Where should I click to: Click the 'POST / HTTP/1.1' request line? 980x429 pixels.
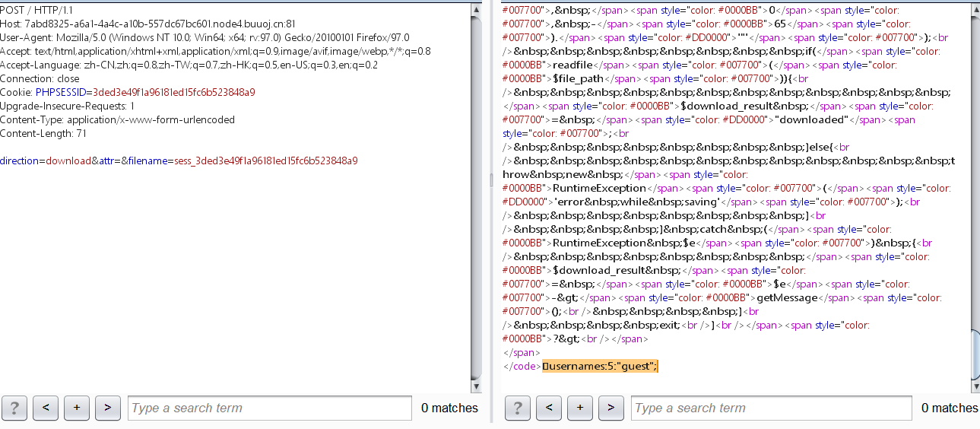tap(36, 10)
